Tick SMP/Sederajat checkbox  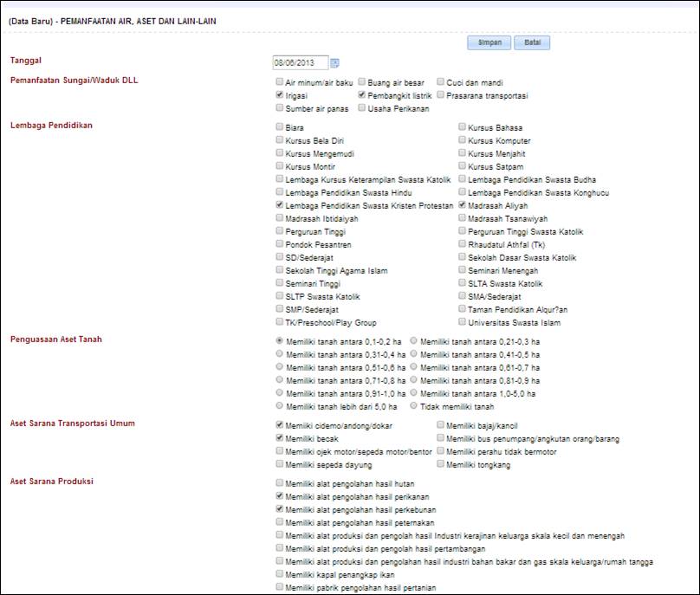280,307
